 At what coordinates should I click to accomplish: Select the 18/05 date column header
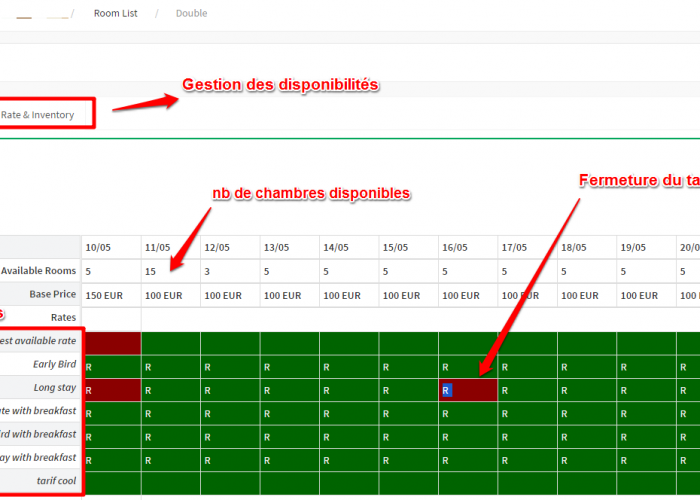tap(587, 247)
